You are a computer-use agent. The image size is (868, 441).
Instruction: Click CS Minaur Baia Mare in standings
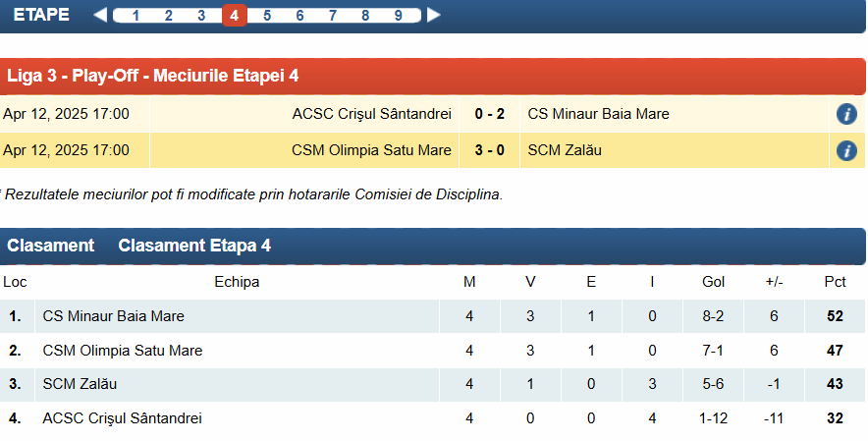coord(114,316)
